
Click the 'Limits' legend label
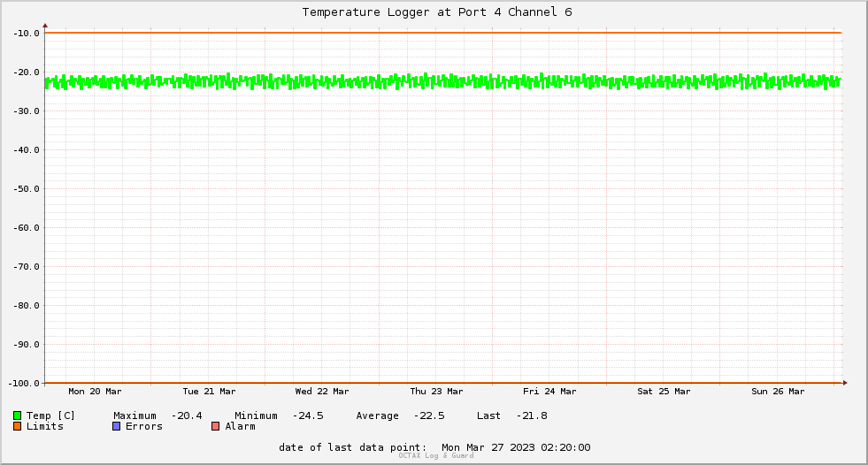[x=45, y=426]
